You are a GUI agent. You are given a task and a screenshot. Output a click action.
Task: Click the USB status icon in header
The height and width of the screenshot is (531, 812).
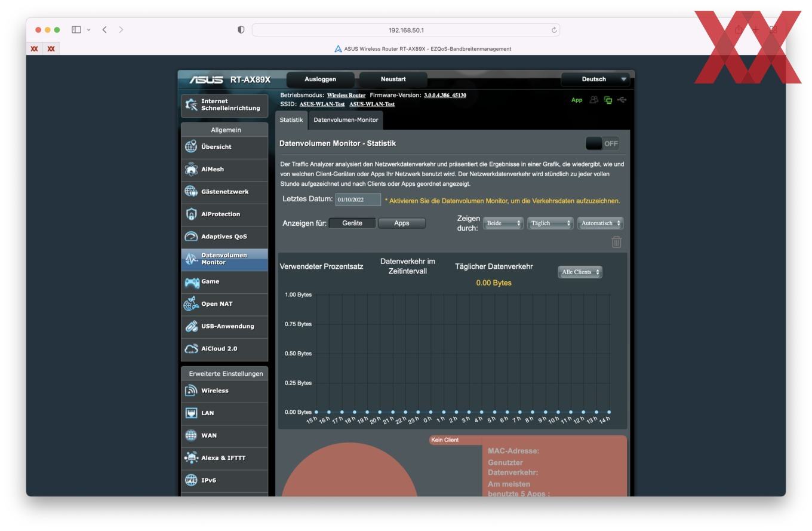point(622,100)
